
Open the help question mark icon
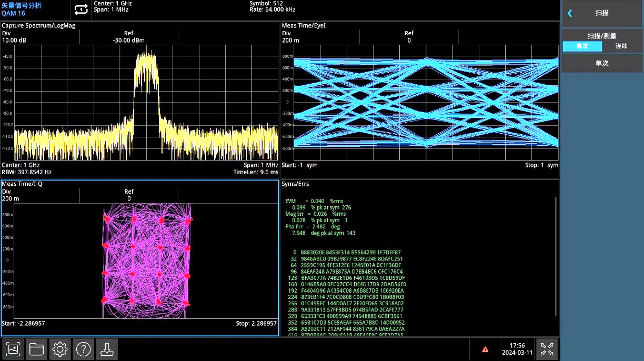point(84,349)
